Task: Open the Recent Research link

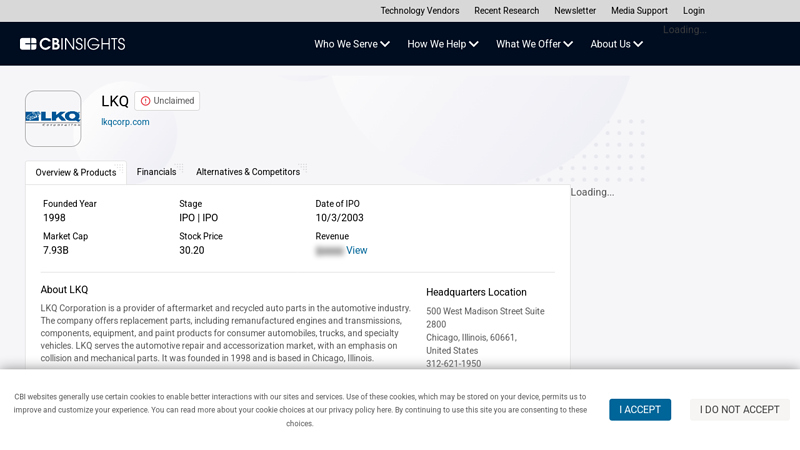Action: click(x=506, y=11)
